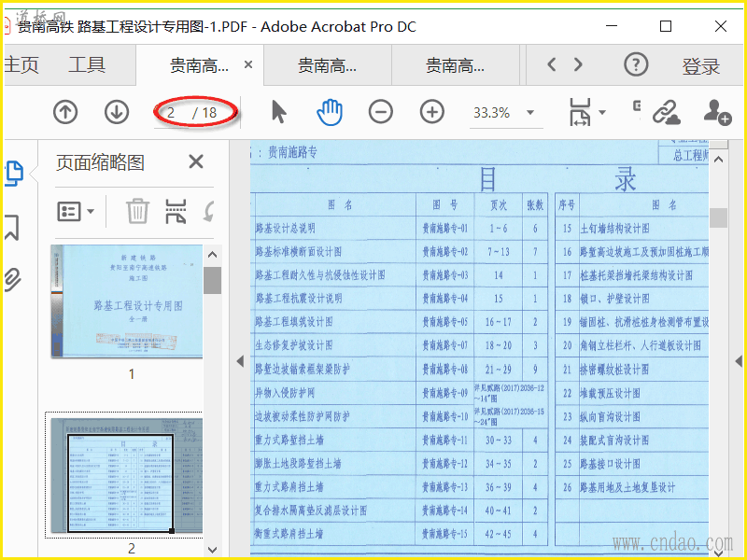The width and height of the screenshot is (747, 560).
Task: Click the 衡重式路肩挡土墙 row text
Action: point(289,533)
